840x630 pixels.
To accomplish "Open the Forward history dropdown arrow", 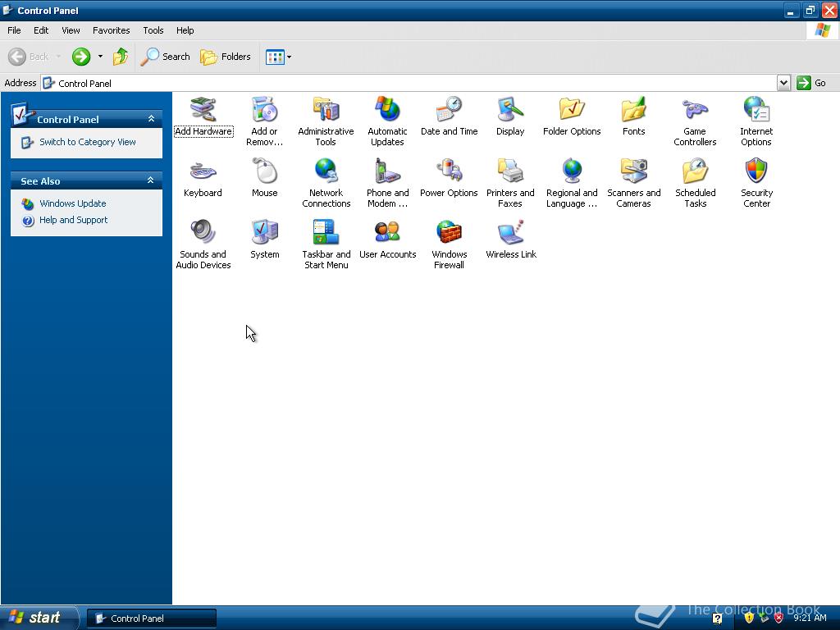I will 100,57.
